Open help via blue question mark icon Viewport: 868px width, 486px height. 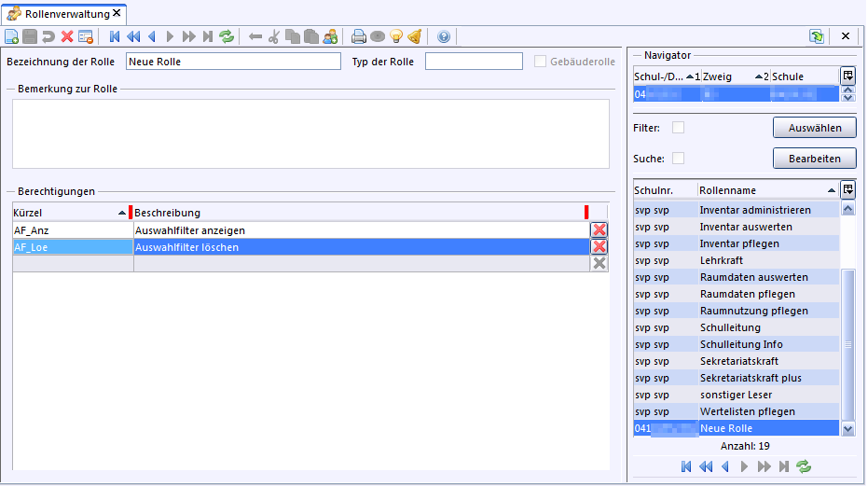tap(444, 37)
